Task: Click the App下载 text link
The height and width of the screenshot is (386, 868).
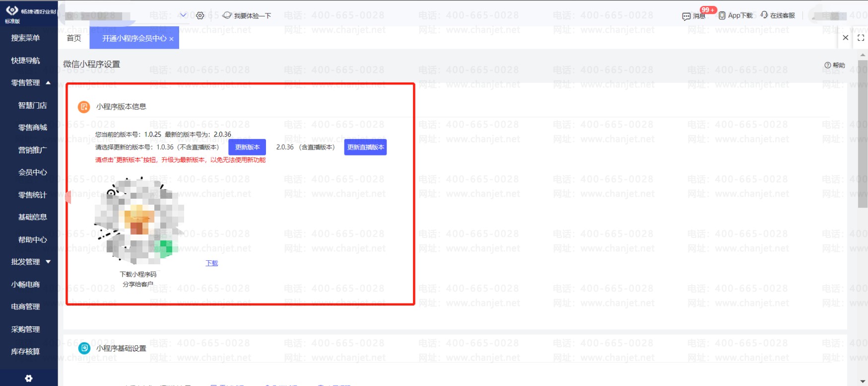Action: tap(740, 15)
